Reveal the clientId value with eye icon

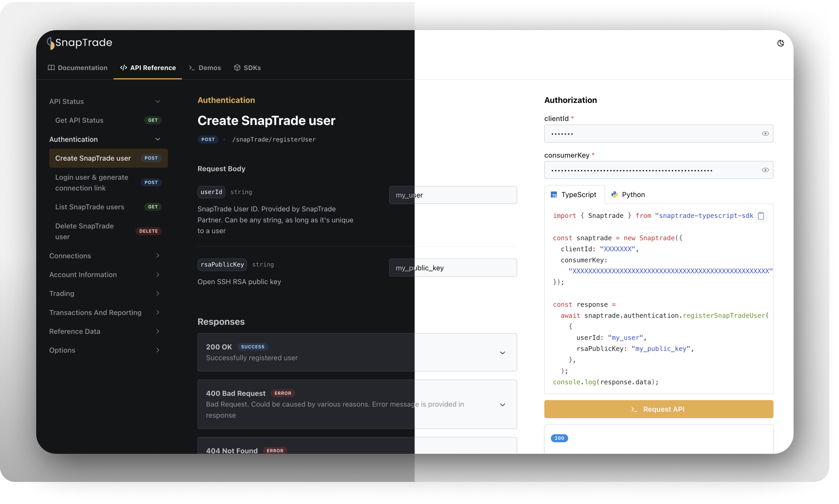pyautogui.click(x=765, y=134)
